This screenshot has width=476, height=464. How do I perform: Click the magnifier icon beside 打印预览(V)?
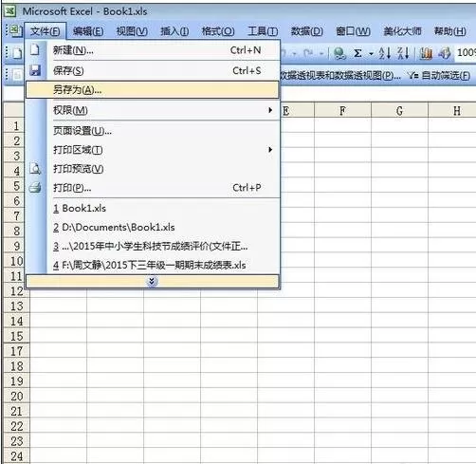tap(35, 169)
